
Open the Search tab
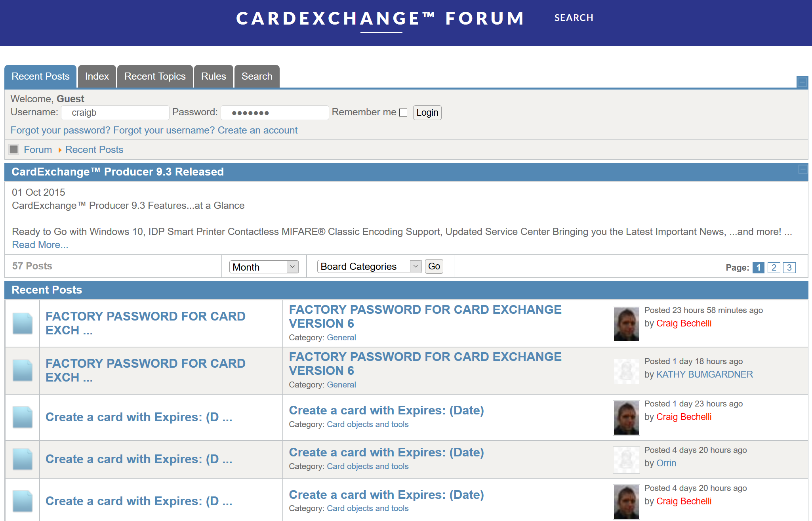pos(257,76)
